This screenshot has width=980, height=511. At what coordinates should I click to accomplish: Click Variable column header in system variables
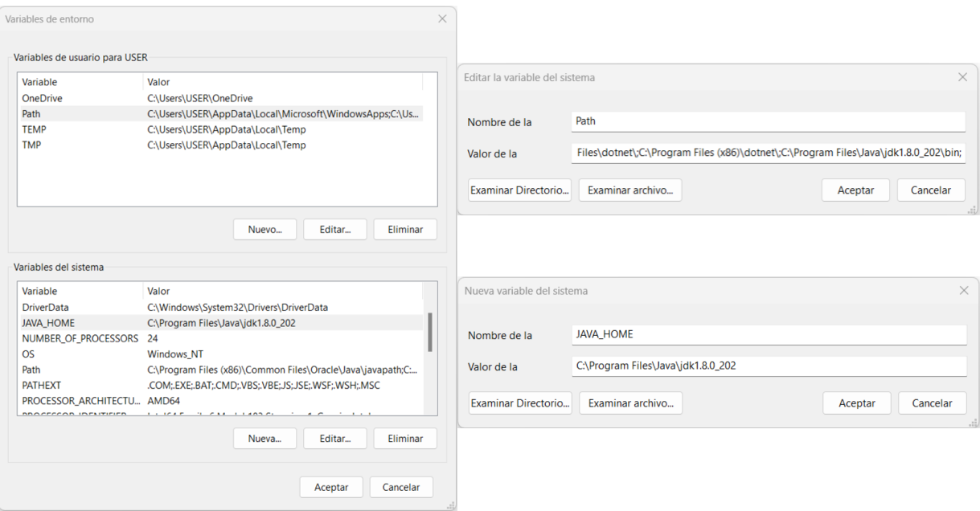pyautogui.click(x=80, y=291)
